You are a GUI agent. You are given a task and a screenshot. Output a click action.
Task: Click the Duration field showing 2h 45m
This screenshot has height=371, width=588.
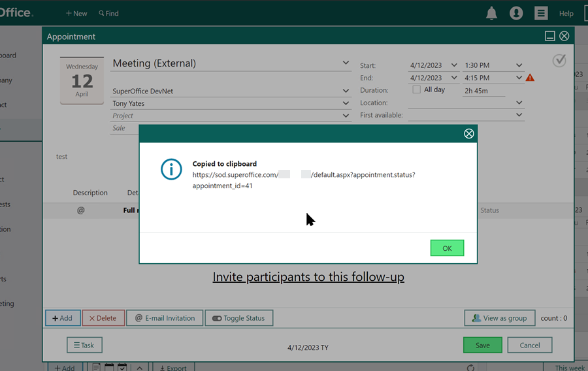483,91
